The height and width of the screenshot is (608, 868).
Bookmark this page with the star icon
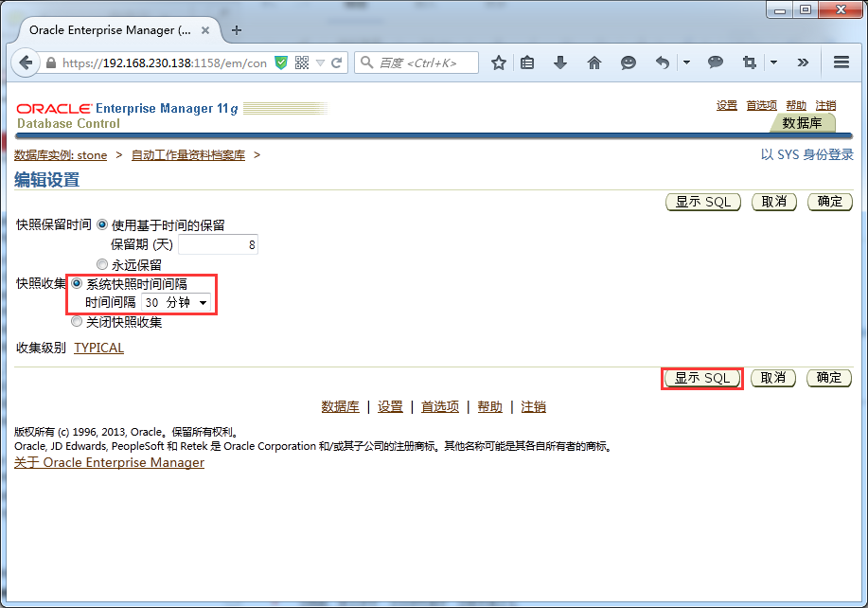tap(498, 63)
